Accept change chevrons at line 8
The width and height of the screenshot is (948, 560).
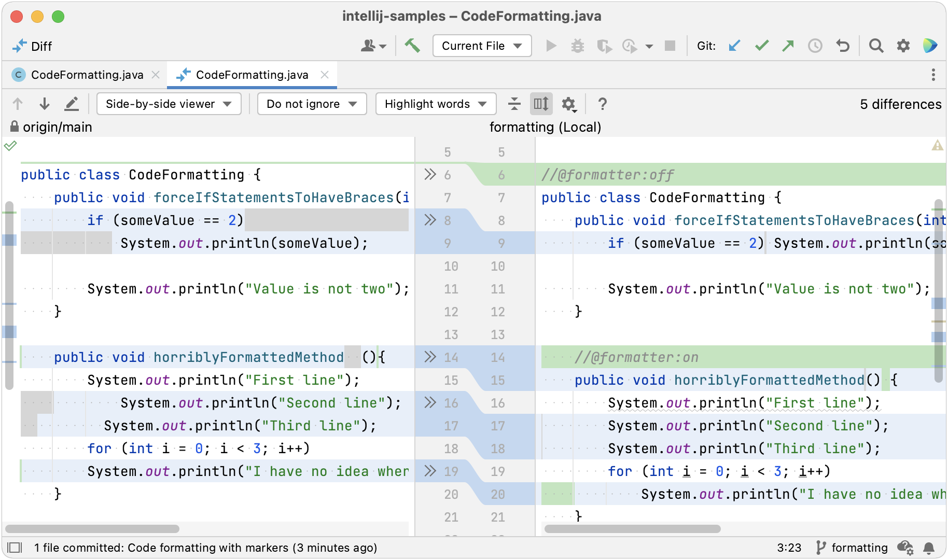(x=430, y=220)
